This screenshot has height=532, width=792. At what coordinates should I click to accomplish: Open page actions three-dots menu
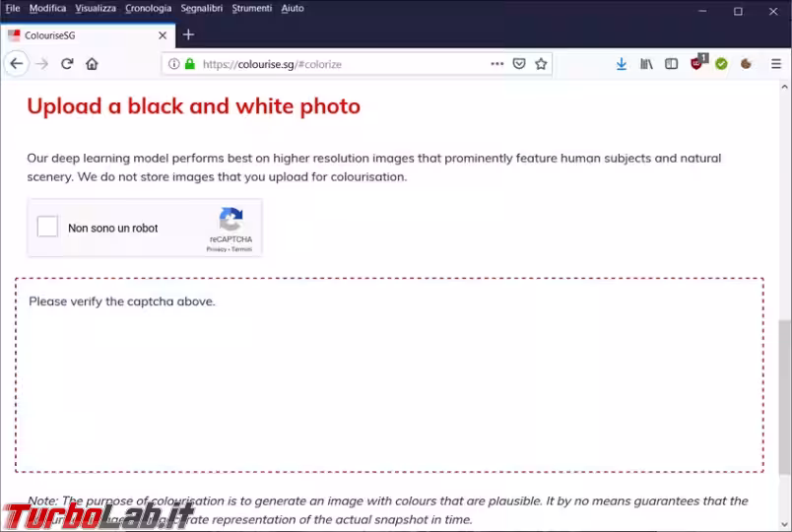(497, 64)
